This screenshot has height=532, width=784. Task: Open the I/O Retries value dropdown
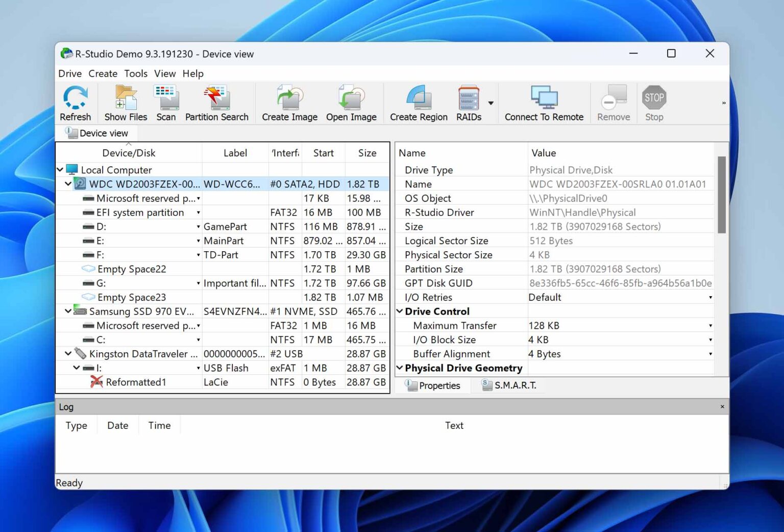(x=710, y=297)
